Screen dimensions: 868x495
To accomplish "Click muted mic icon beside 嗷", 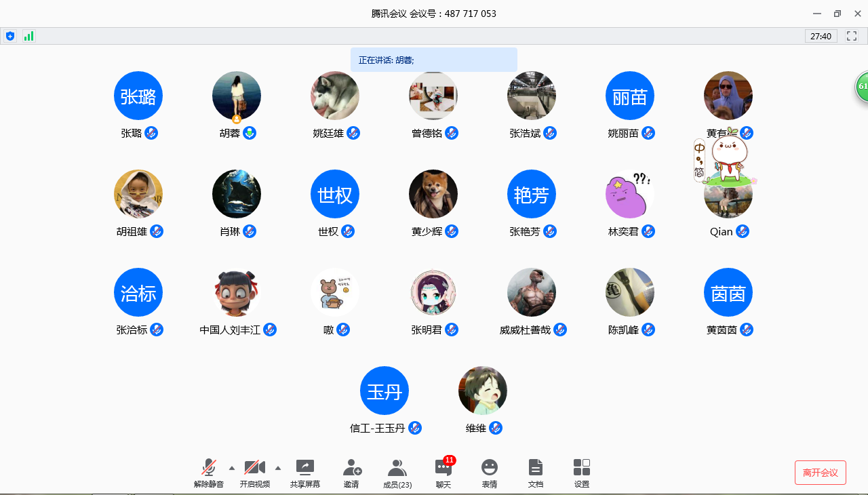I will point(343,330).
